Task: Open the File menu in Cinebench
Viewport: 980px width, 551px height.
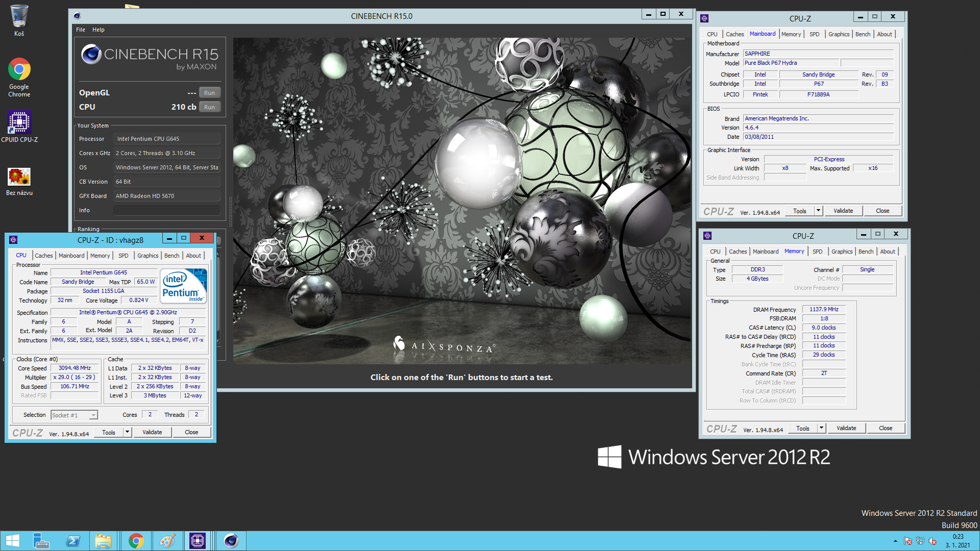Action: point(81,30)
